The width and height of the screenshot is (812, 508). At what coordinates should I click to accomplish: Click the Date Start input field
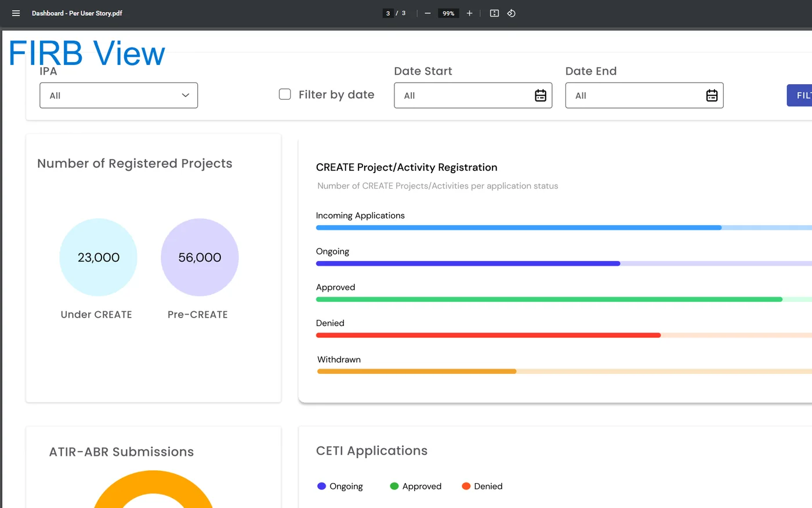tap(473, 95)
